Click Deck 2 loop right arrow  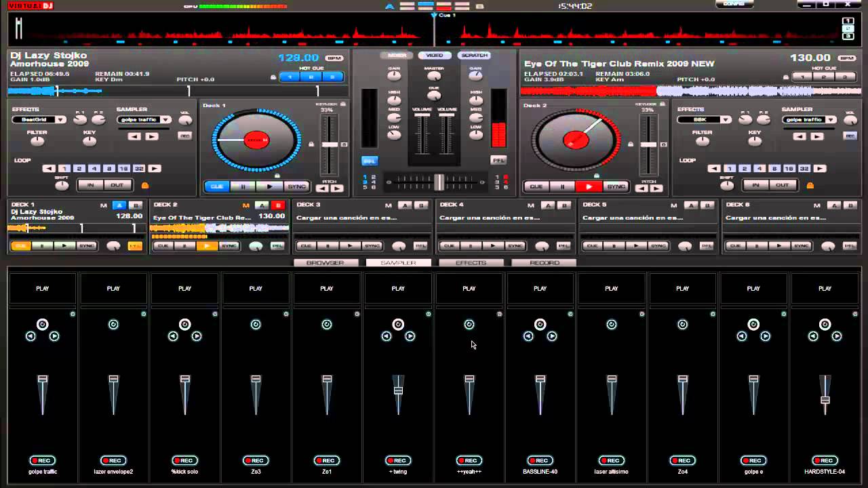pos(819,168)
